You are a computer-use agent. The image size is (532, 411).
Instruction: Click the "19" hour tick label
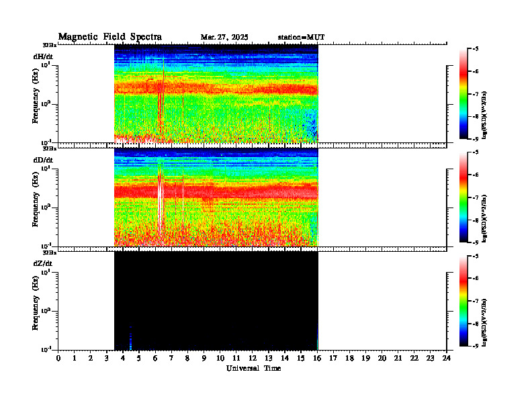(365, 359)
